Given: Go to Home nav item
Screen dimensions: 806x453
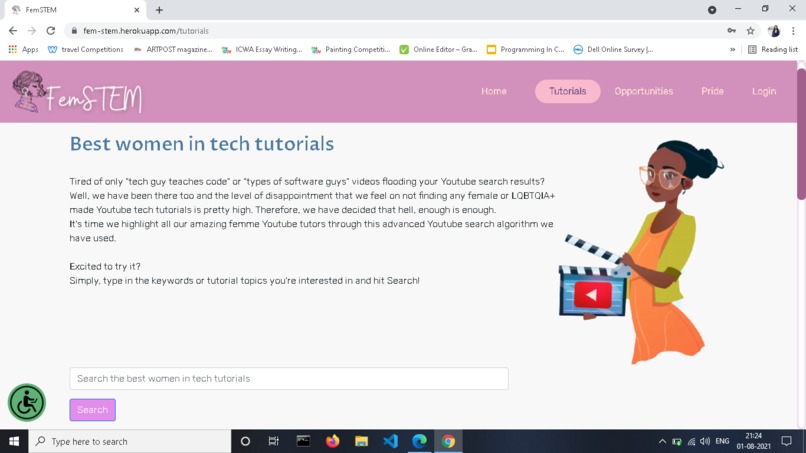Looking at the screenshot, I should 493,91.
